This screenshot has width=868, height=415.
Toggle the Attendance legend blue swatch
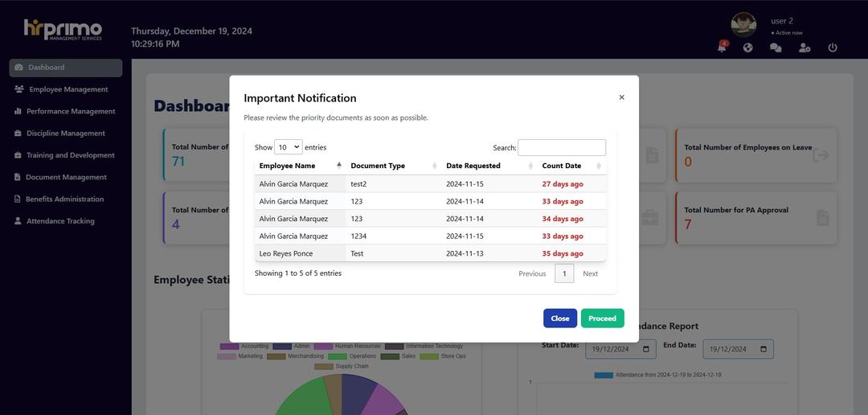tap(604, 375)
